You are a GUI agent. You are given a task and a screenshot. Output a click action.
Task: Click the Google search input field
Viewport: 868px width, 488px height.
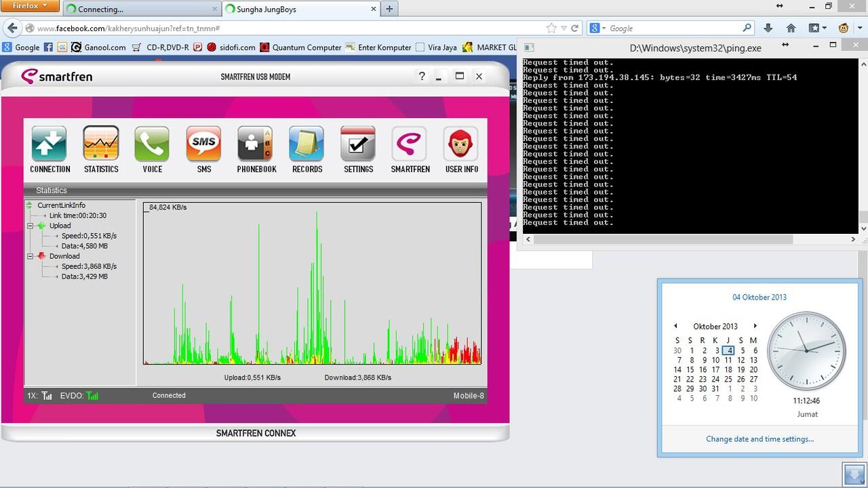pyautogui.click(x=674, y=28)
